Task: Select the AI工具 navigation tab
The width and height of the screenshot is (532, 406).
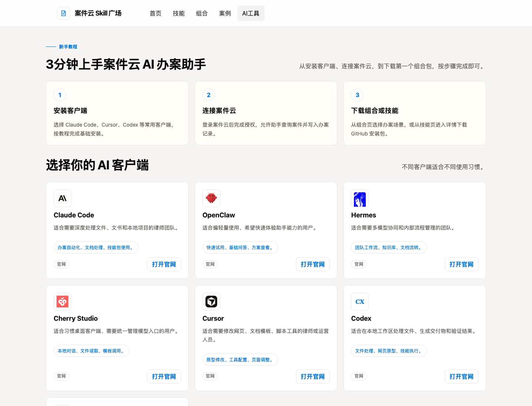Action: point(251,13)
